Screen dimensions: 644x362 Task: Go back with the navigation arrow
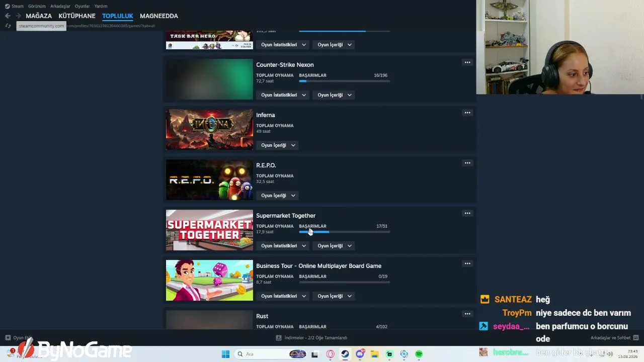coord(8,16)
